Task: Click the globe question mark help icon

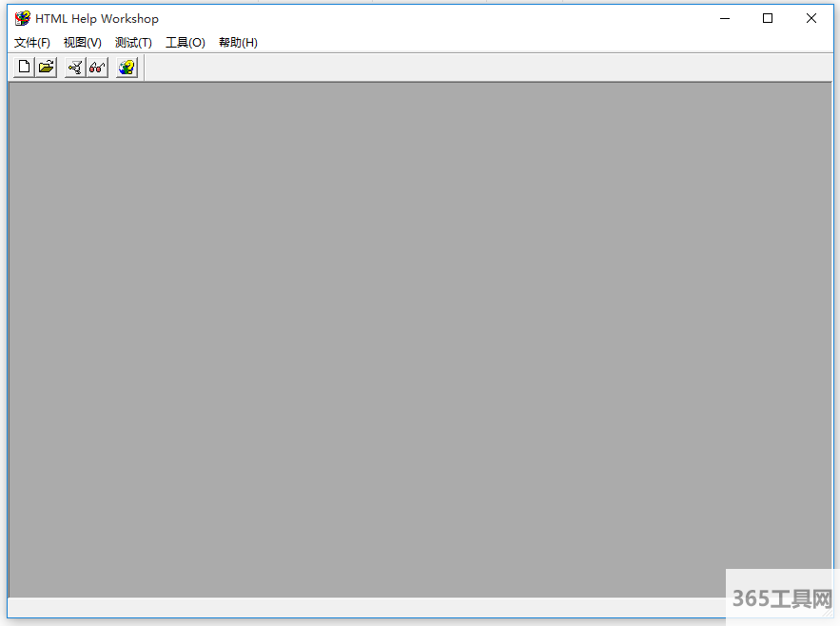Action: click(127, 68)
